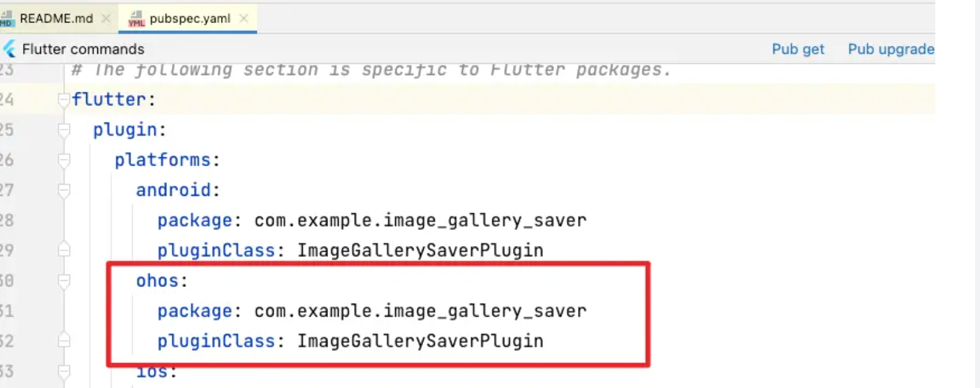
Task: Place cursor on ohos package value text
Action: (420, 311)
